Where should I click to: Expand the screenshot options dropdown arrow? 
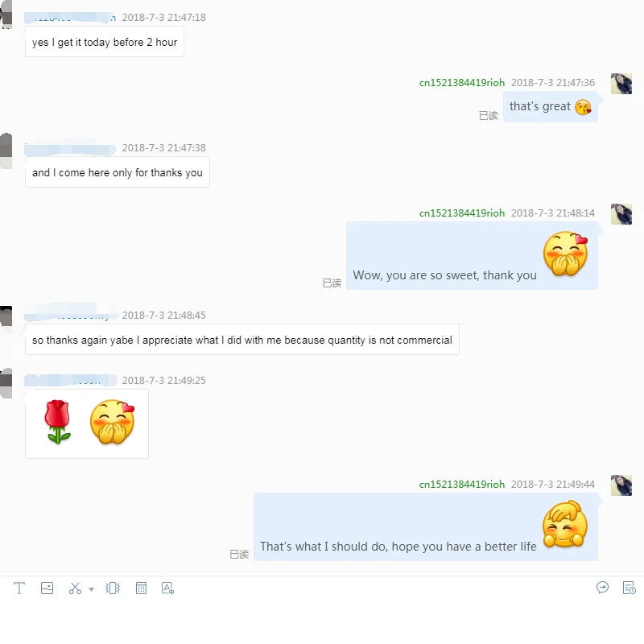click(91, 589)
